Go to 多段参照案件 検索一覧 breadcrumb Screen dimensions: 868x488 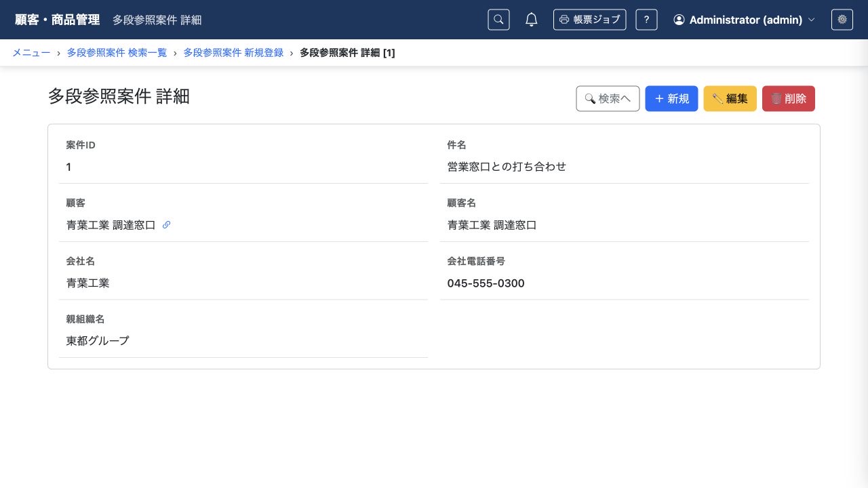point(117,52)
